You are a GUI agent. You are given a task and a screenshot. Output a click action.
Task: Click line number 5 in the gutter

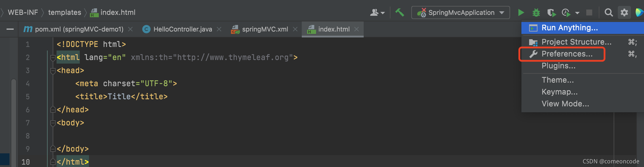click(27, 97)
